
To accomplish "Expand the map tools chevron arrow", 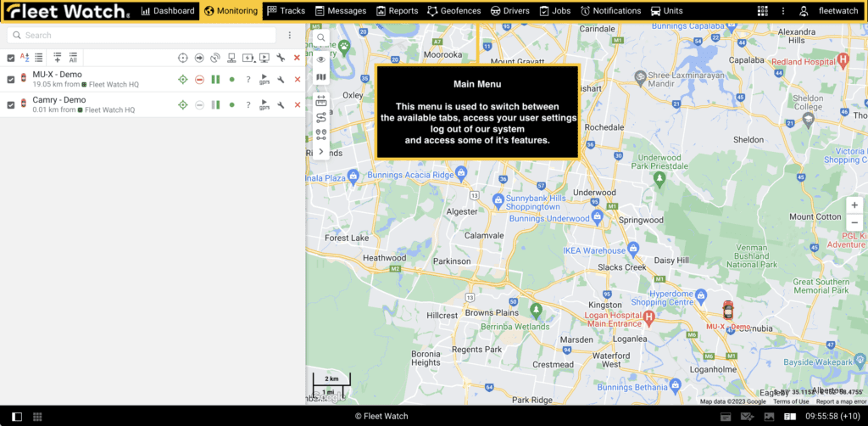I will (320, 151).
